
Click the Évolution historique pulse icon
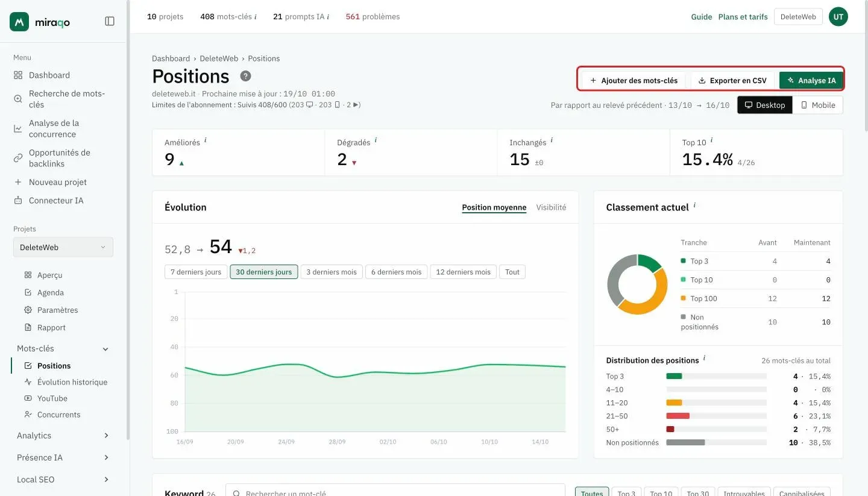[28, 382]
